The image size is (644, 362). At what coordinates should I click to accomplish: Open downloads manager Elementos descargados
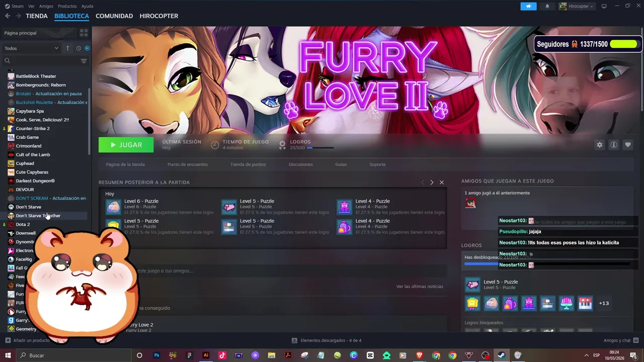(327, 340)
